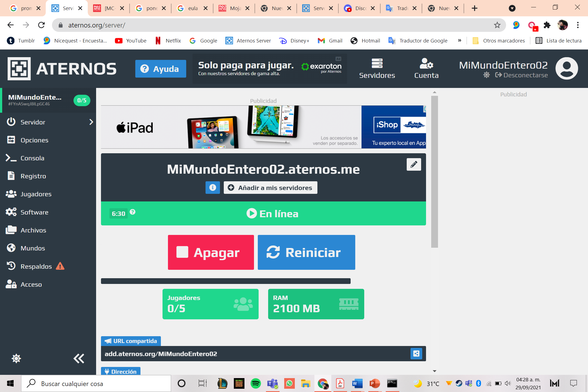This screenshot has width=588, height=392.
Task: Click the 6:30 countdown timer
Action: click(x=118, y=214)
